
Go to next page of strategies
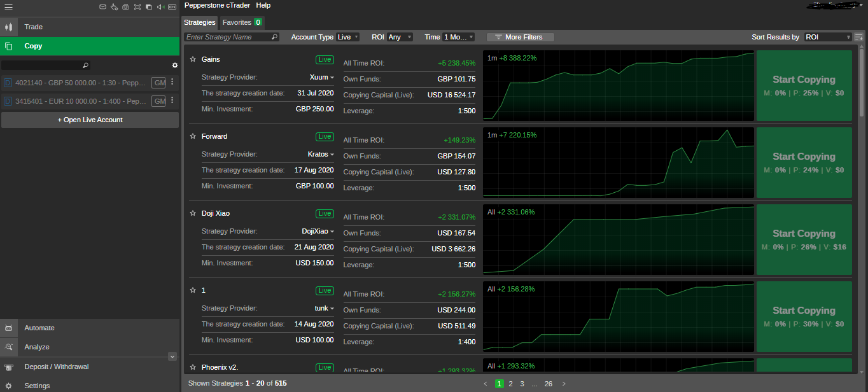564,384
